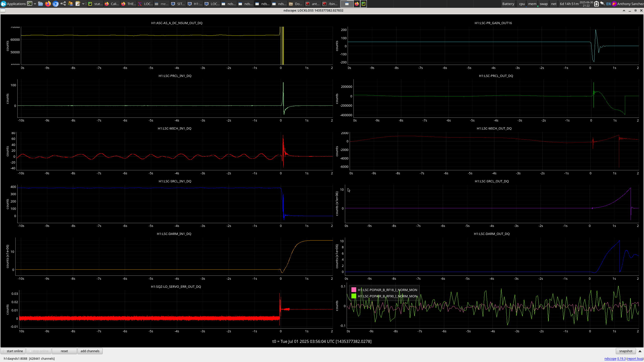
Task: Switch to the 'me...' taskbar window
Action: pyautogui.click(x=162, y=4)
